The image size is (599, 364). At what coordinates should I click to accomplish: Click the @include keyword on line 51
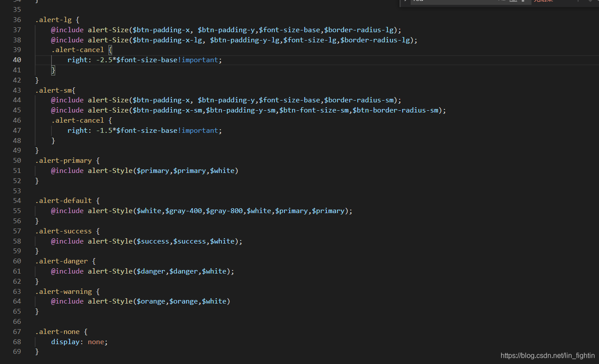click(67, 171)
